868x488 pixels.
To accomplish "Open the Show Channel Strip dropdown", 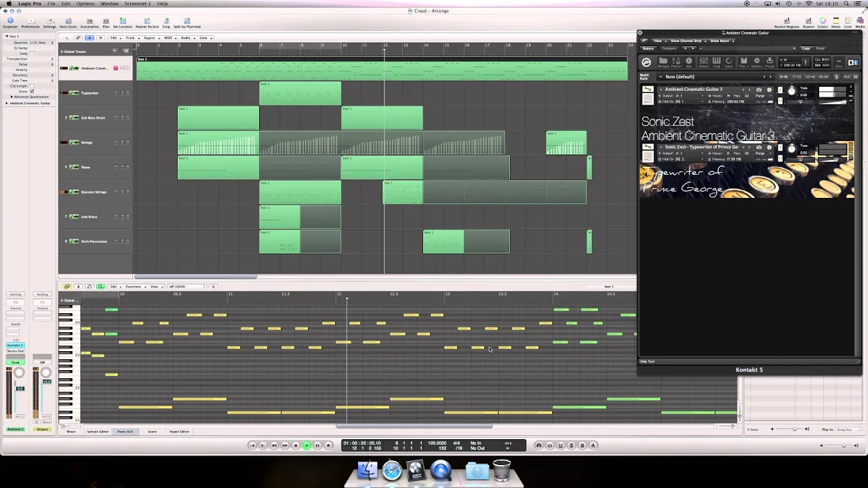I will [x=689, y=41].
